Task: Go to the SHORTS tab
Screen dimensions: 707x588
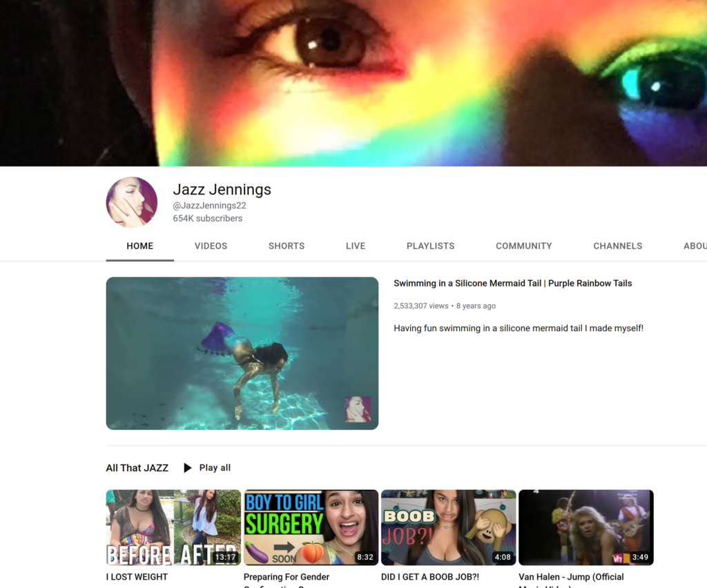Action: [x=287, y=246]
